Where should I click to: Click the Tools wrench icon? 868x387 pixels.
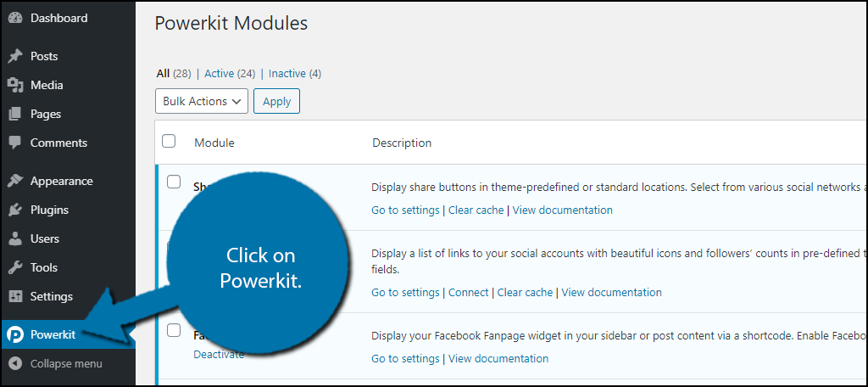(15, 268)
